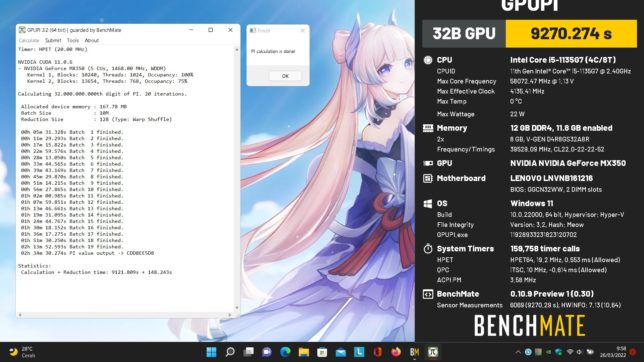Open Task View on taskbar
Image resolution: width=644 pixels, height=362 pixels.
(x=249, y=352)
